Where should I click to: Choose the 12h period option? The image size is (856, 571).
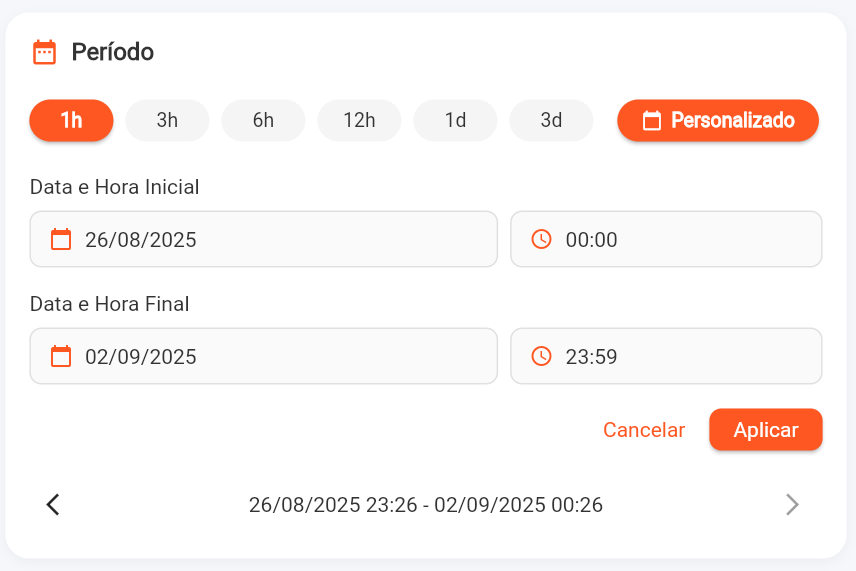359,121
